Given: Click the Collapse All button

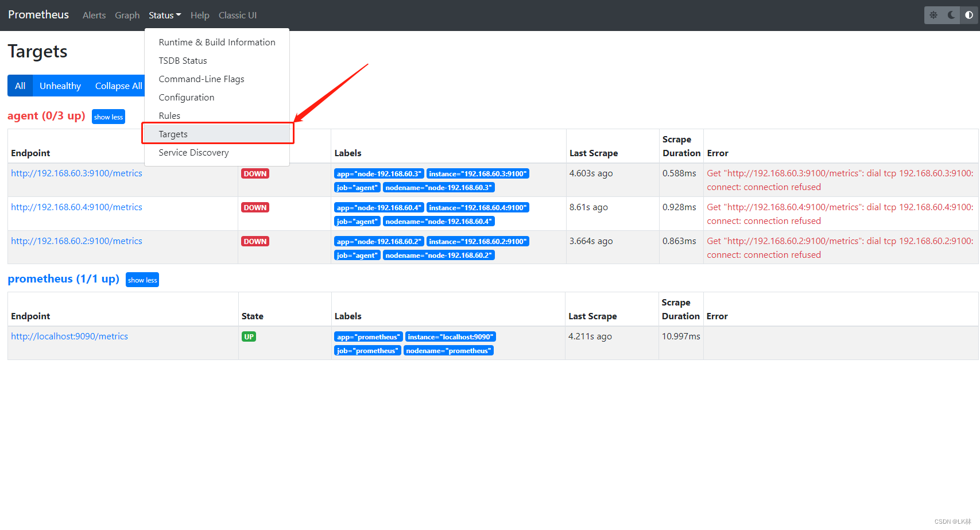Looking at the screenshot, I should 118,86.
